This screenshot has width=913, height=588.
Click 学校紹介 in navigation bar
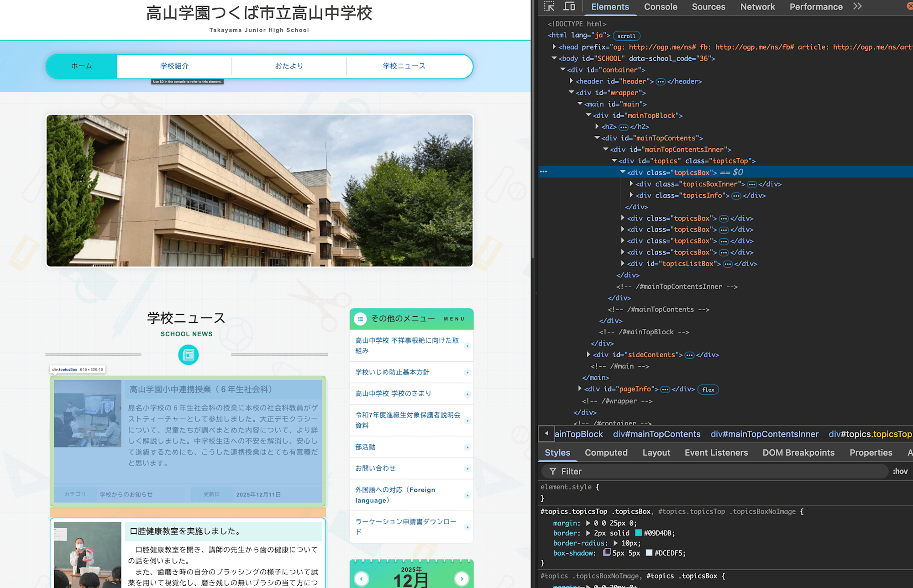174,66
